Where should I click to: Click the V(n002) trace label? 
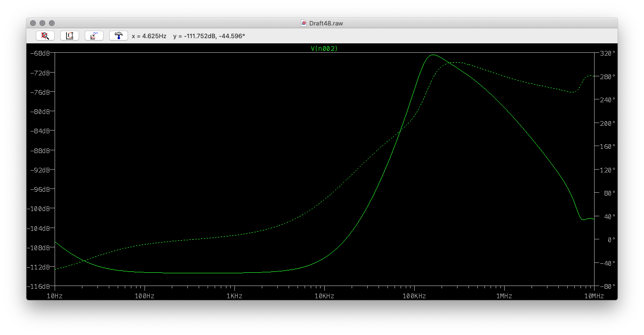click(324, 49)
